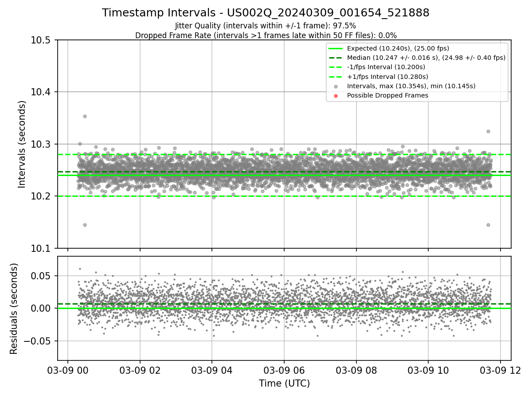532x399 pixels.
Task: Click the "Residuals (seconds)" y-axis label
Action: [14, 309]
